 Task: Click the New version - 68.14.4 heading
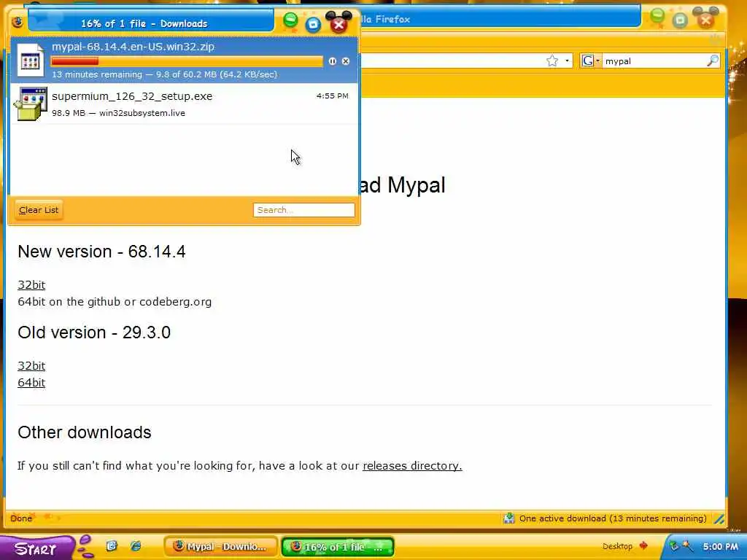[101, 252]
